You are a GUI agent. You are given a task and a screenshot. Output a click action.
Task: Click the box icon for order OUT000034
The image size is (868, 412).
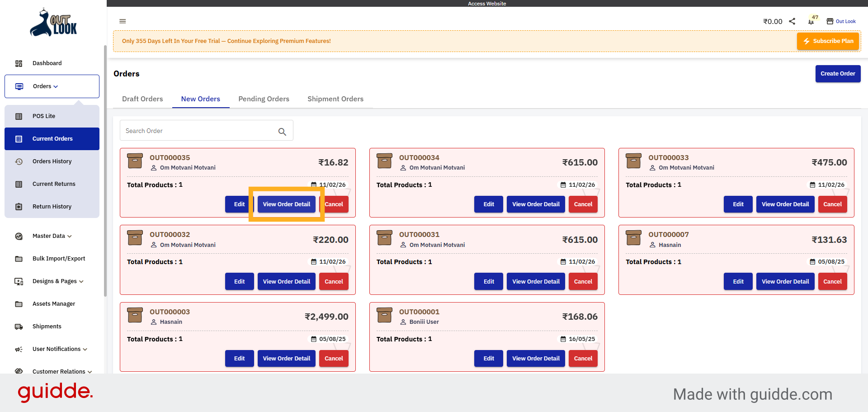click(384, 161)
